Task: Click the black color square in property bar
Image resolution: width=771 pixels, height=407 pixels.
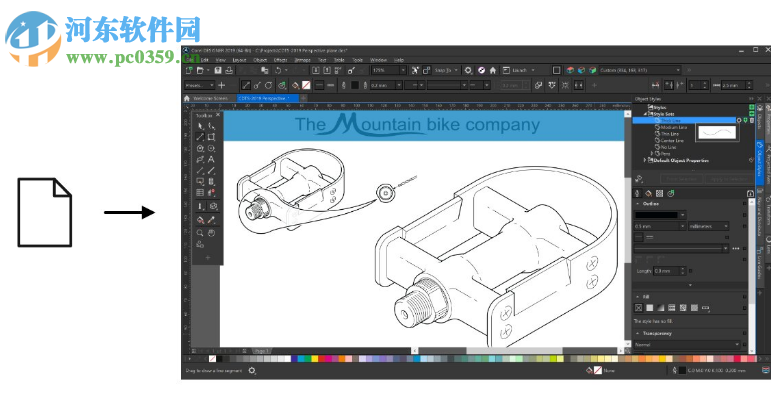Action: click(x=355, y=85)
